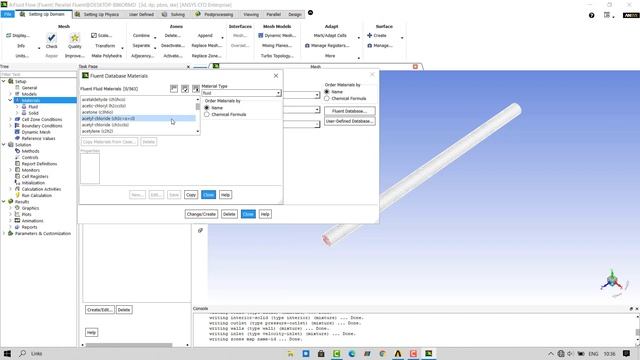Screen dimensions: 640x360
Task: Click Initialization tree icon
Action: [18, 182]
